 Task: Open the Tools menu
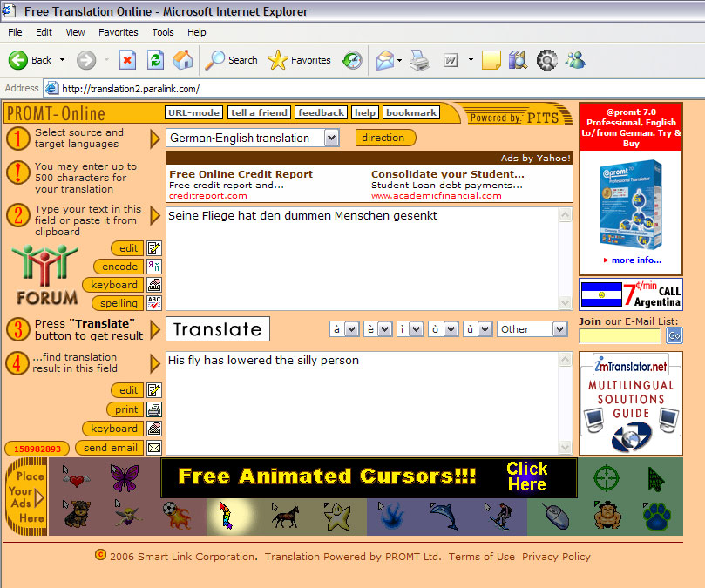pos(163,32)
